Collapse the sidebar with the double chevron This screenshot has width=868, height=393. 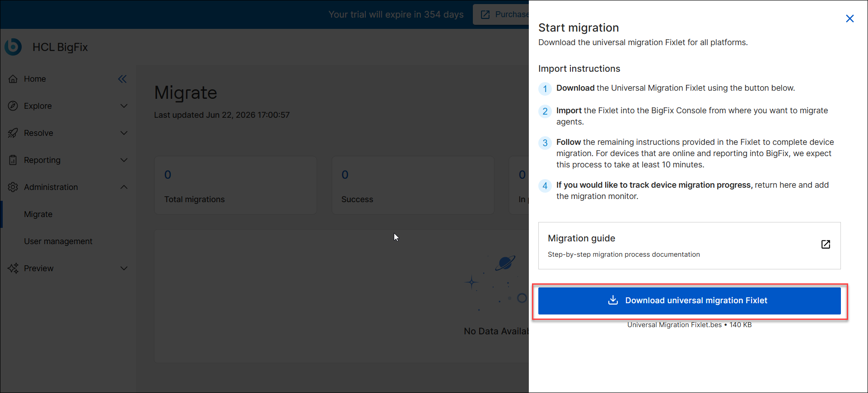(x=122, y=79)
